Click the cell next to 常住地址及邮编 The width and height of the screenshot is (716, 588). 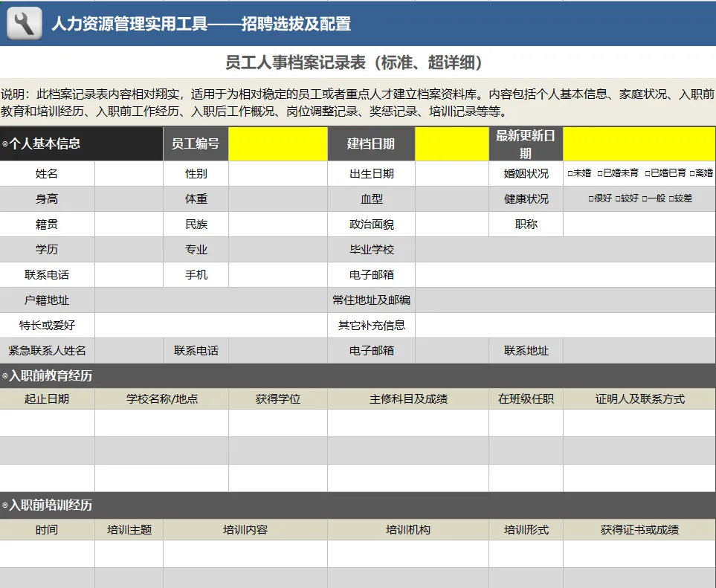click(x=565, y=300)
